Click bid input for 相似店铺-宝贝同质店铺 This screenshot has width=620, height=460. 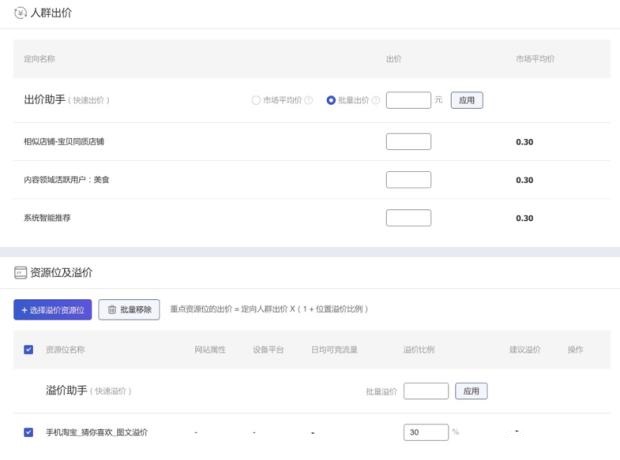408,141
